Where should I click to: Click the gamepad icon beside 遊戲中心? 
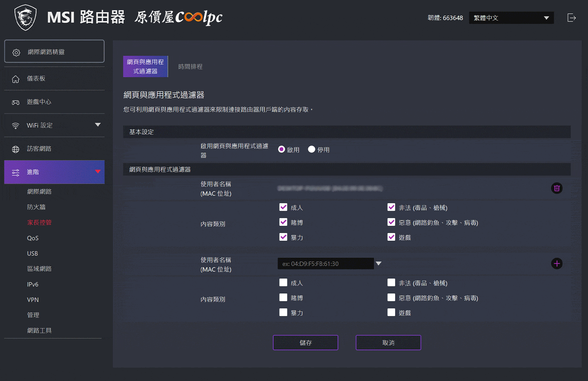point(16,102)
